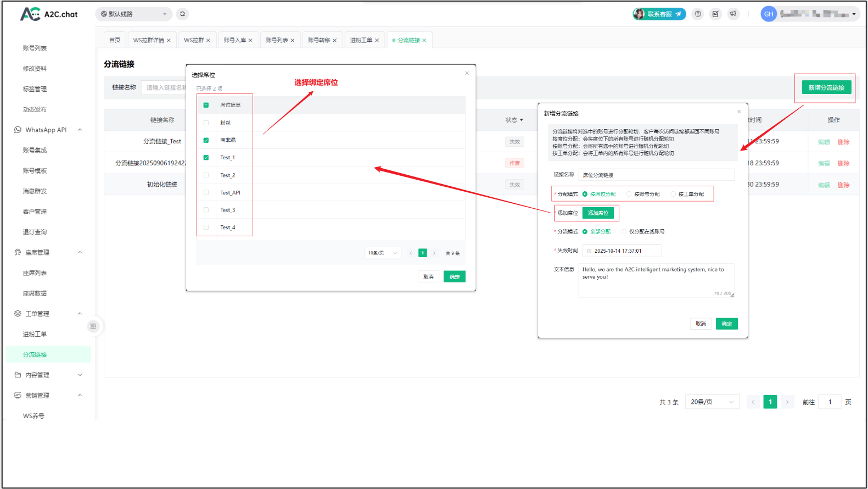
Task: Click the announcement megaphone icon
Action: click(733, 14)
